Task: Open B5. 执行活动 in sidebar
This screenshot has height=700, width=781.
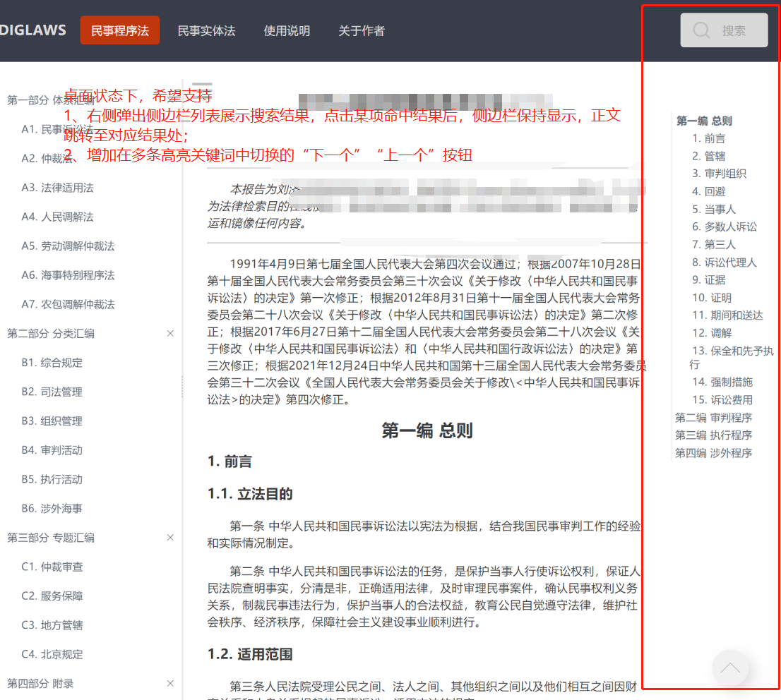Action: 52,479
